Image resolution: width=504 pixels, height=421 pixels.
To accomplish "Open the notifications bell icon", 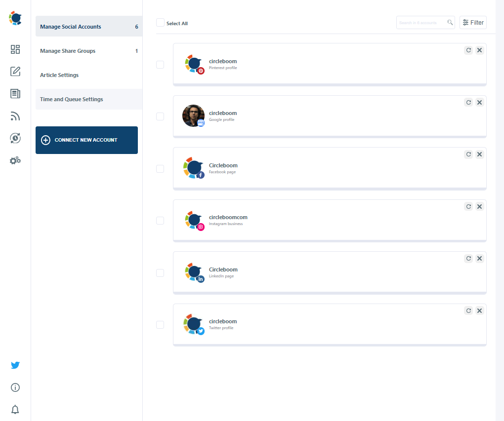I will point(15,410).
